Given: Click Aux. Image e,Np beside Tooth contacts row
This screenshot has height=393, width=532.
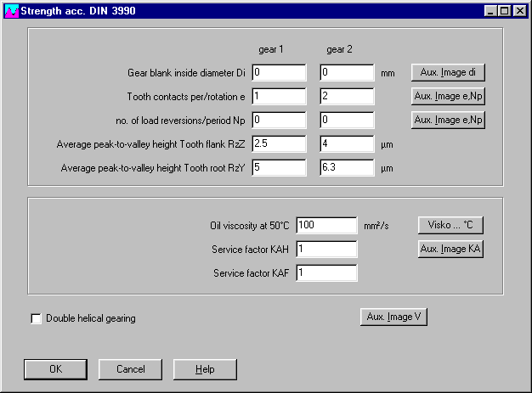Looking at the screenshot, I should (447, 96).
